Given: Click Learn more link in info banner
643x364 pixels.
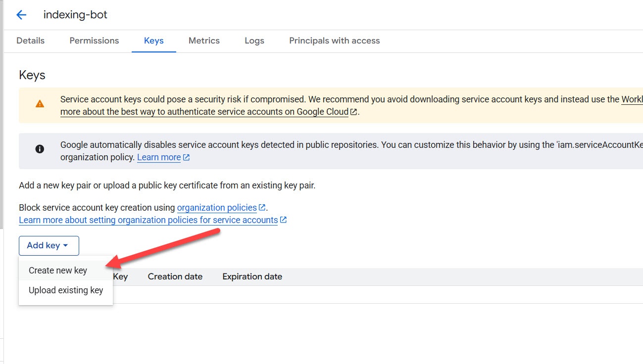Looking at the screenshot, I should (159, 158).
